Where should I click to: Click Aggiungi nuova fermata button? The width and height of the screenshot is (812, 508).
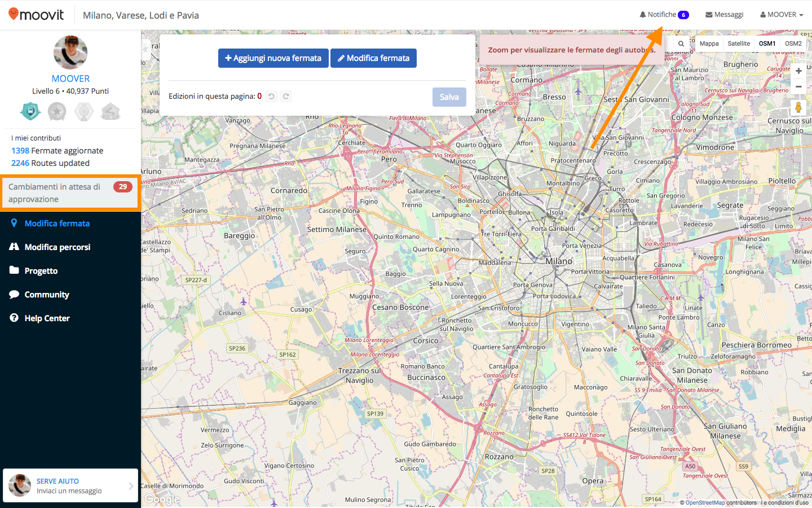pyautogui.click(x=273, y=58)
